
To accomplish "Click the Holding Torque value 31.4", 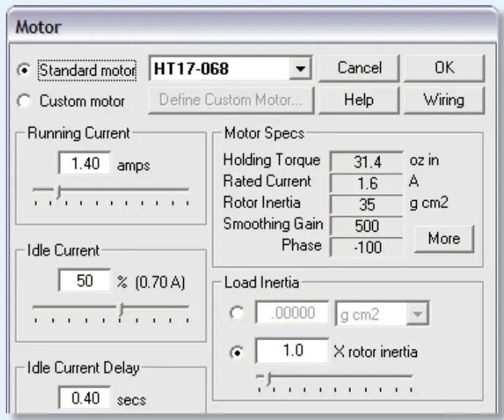I will [366, 162].
